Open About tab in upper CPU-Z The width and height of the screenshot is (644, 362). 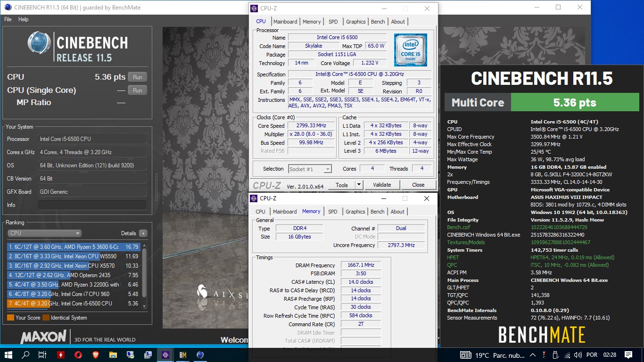coord(398,22)
